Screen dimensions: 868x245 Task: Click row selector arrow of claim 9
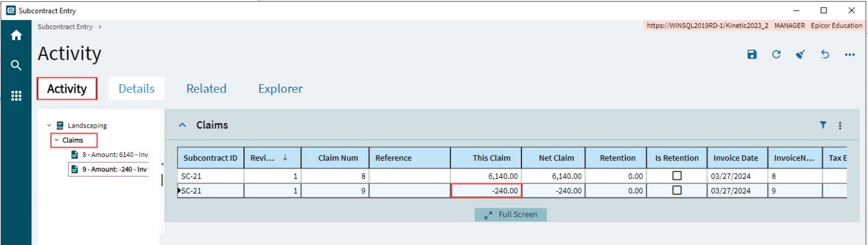coord(179,190)
